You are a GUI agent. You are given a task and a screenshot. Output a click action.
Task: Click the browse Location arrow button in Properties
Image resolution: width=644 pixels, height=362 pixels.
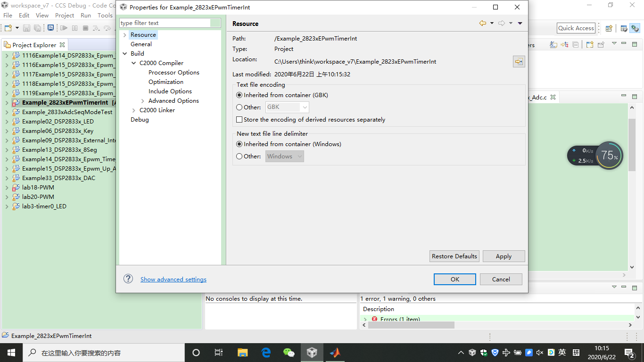[x=519, y=61]
